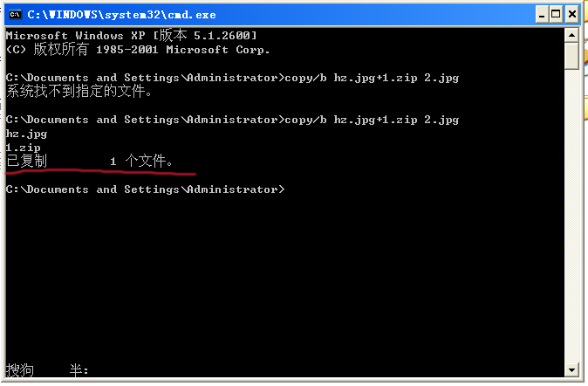This screenshot has width=588, height=386.
Task: Click the Microsoft Windows XP version line
Action: coord(129,35)
